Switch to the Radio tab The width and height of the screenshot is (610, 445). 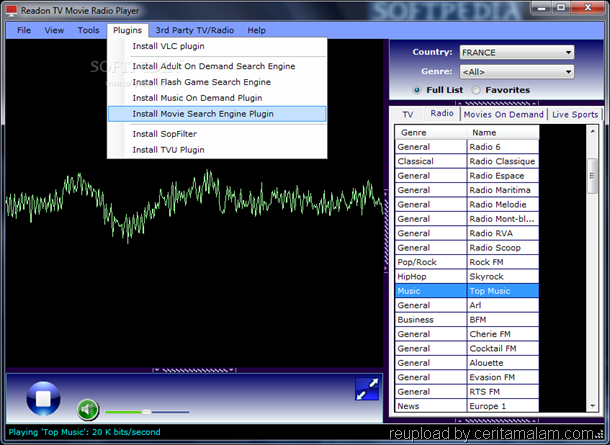click(442, 113)
